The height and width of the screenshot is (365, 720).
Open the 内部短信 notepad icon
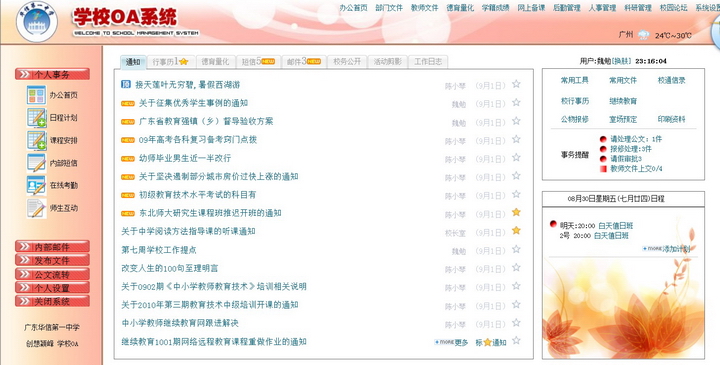coord(36,163)
